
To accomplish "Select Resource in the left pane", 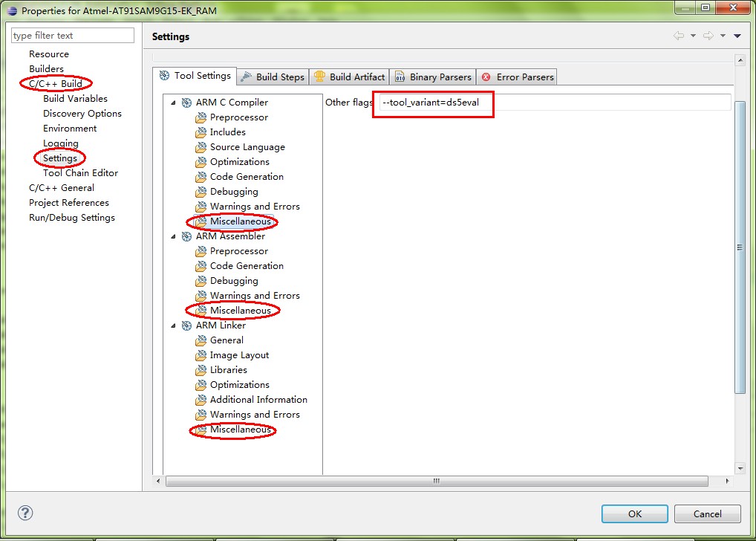I will [x=49, y=54].
